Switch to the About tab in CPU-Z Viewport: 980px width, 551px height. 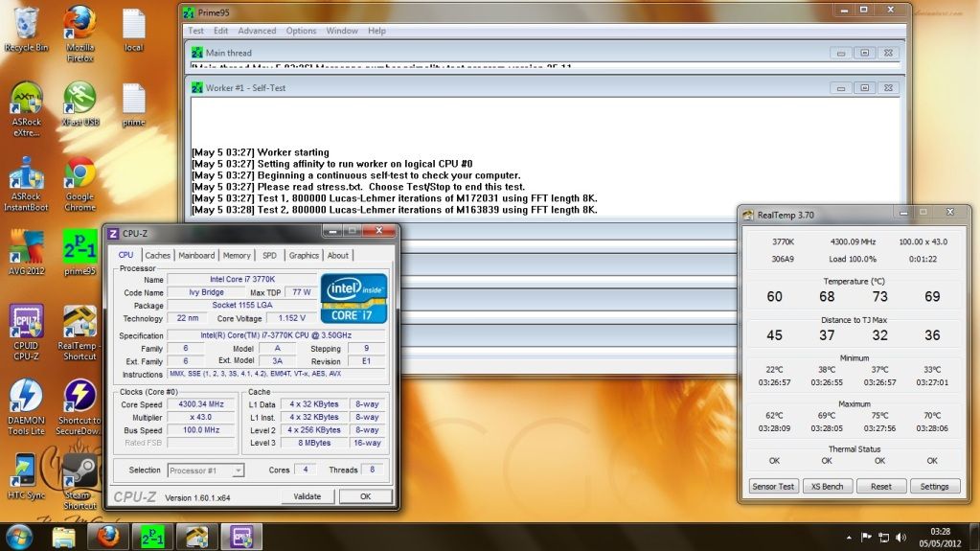coord(338,255)
